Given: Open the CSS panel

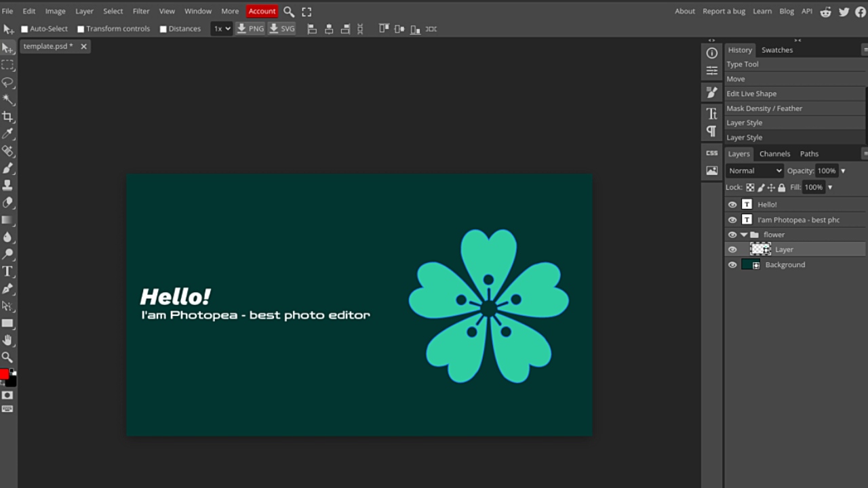Looking at the screenshot, I should 711,153.
